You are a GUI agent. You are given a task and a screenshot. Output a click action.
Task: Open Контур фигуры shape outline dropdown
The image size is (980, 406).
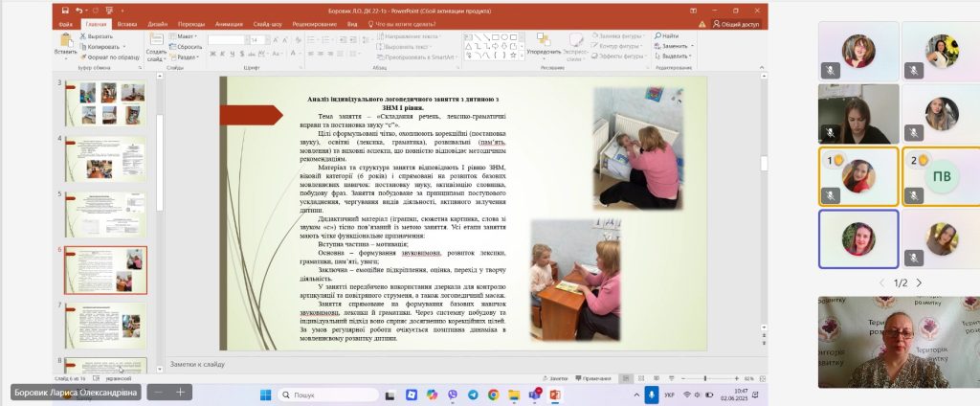(x=617, y=46)
